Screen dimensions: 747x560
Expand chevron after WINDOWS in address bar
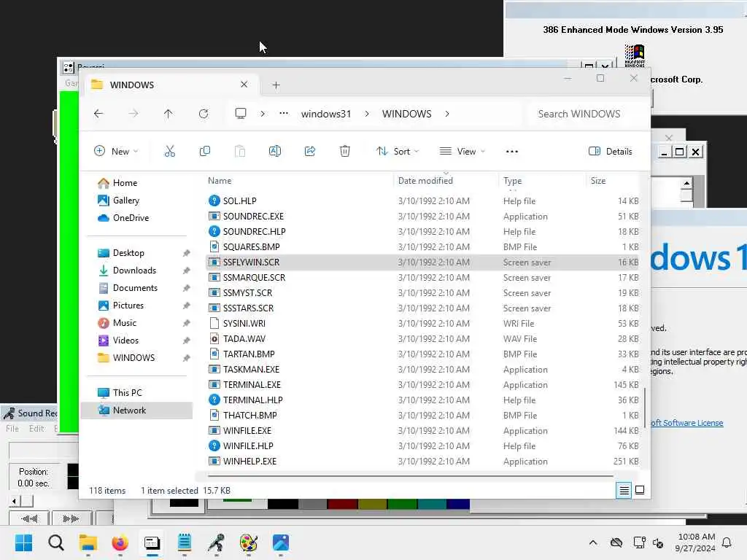[447, 114]
